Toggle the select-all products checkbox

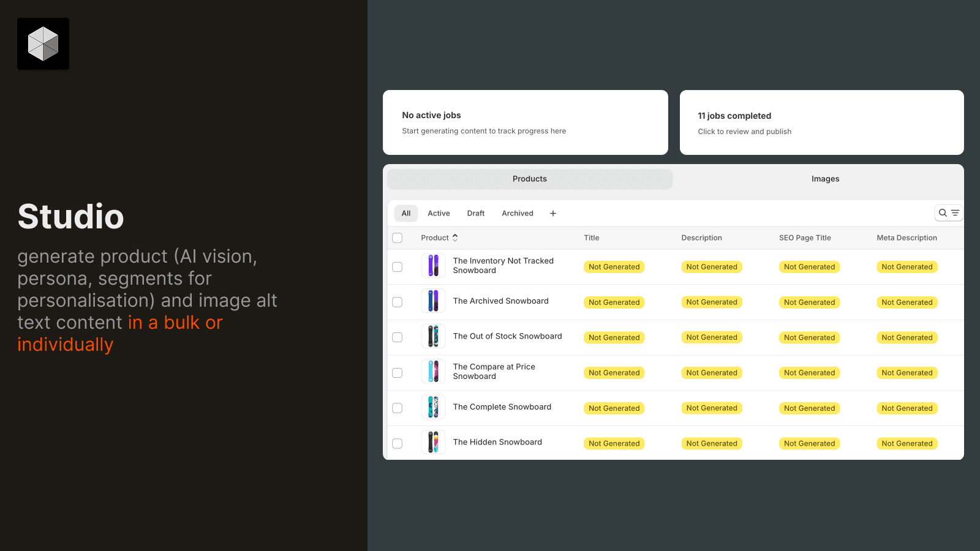(398, 238)
